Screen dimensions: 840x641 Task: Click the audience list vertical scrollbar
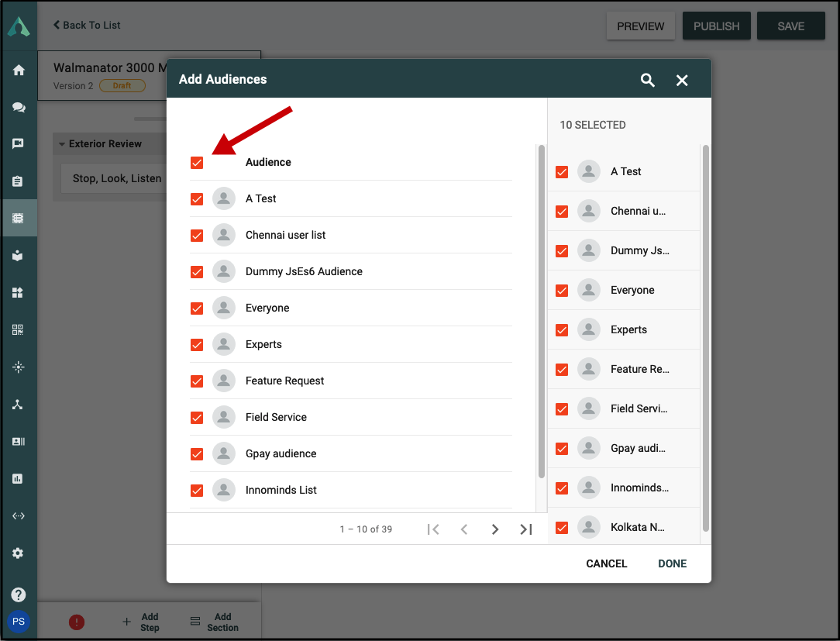point(541,311)
